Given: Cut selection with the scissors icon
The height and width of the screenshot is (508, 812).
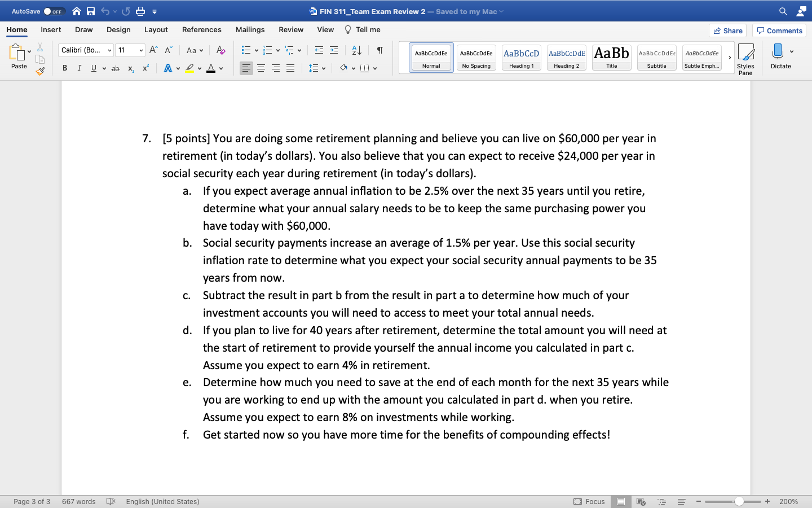Looking at the screenshot, I should [x=40, y=47].
